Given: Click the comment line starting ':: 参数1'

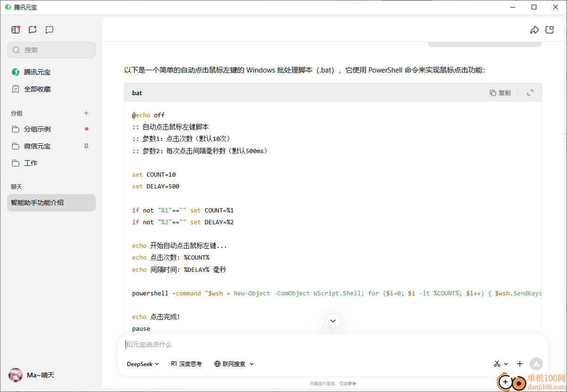Looking at the screenshot, I should click(x=183, y=139).
